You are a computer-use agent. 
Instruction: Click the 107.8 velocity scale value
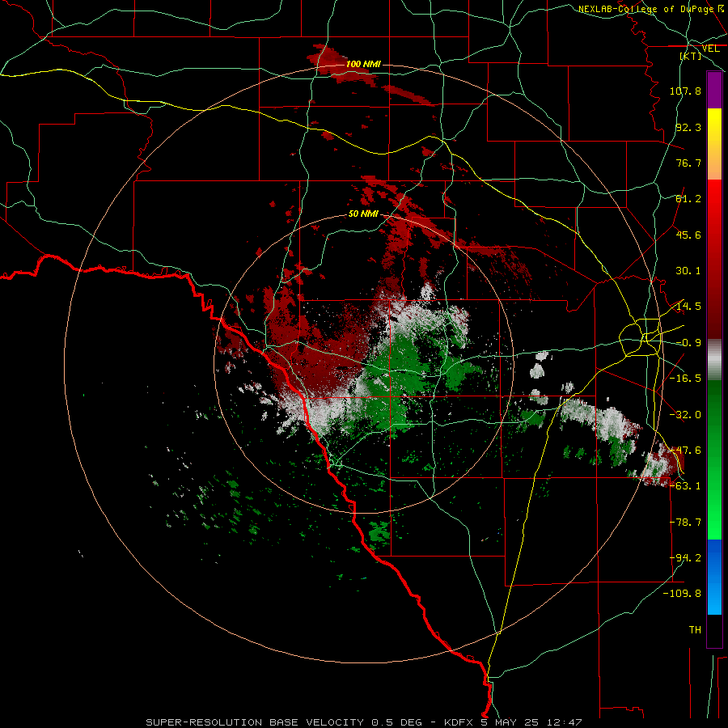pyautogui.click(x=685, y=91)
